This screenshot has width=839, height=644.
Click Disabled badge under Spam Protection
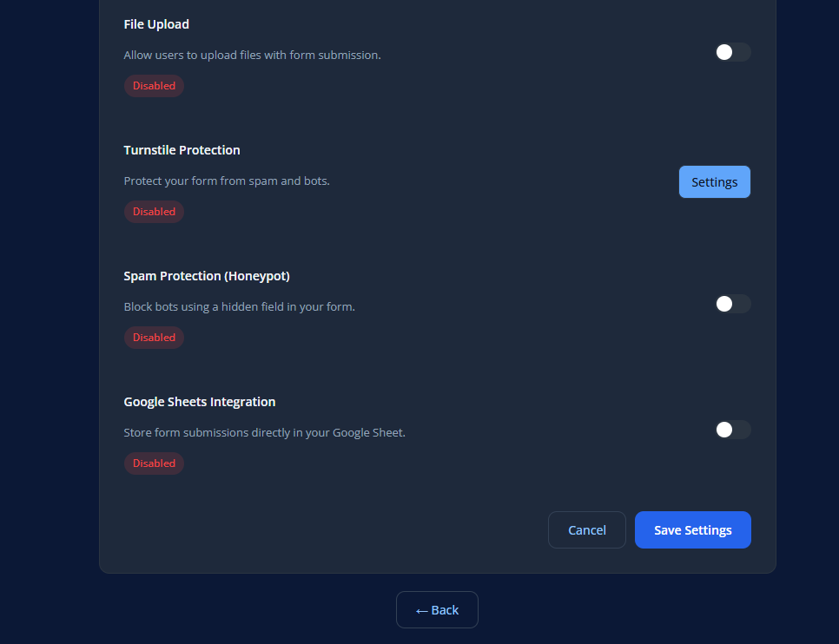click(x=154, y=337)
